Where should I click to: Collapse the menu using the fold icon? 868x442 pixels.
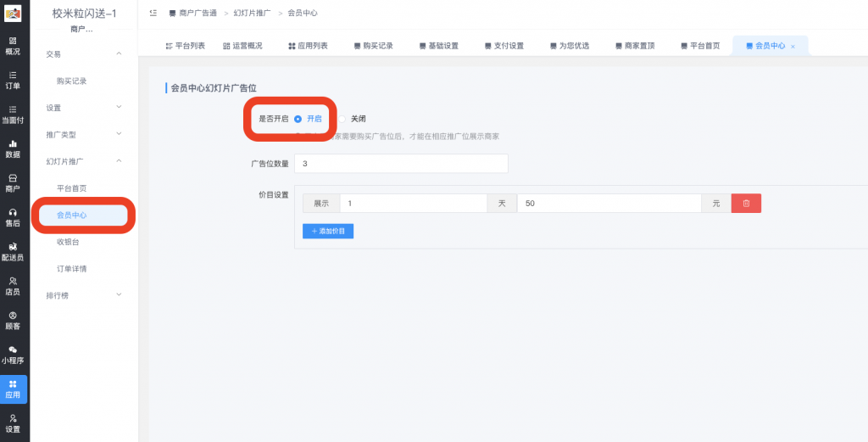click(x=153, y=13)
